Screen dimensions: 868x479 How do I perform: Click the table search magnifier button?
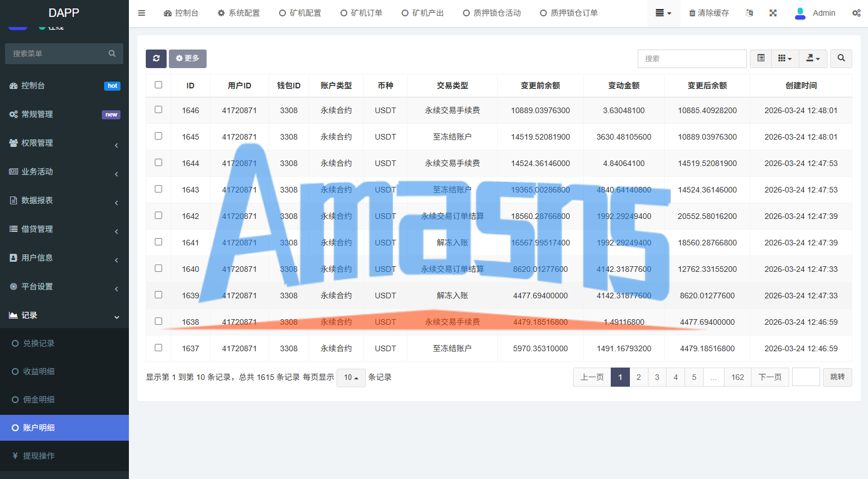click(x=841, y=59)
